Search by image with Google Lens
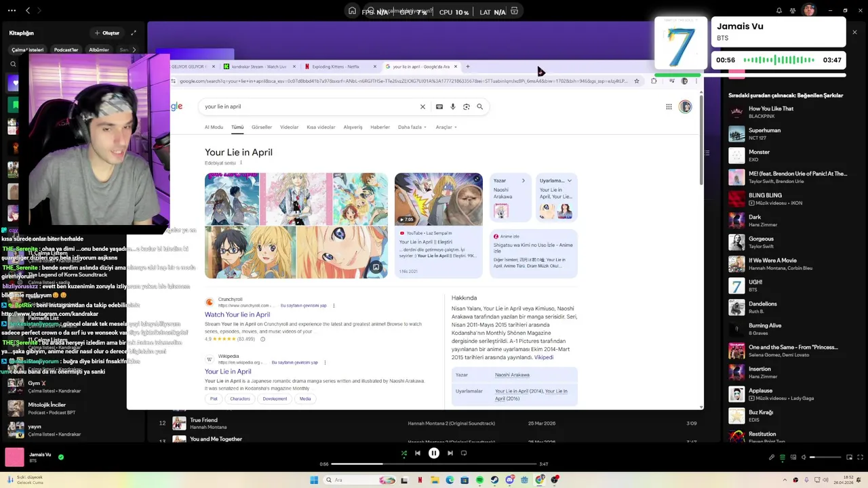This screenshot has width=868, height=488. (467, 106)
